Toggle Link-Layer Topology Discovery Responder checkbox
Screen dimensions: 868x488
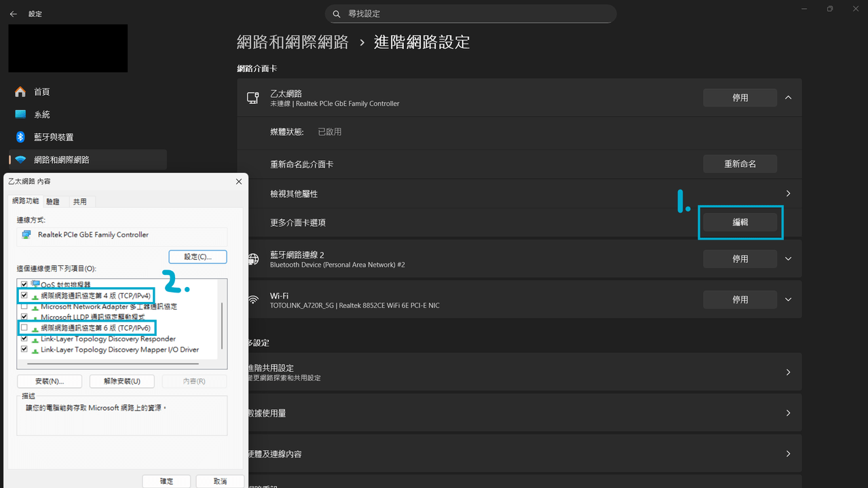[24, 339]
